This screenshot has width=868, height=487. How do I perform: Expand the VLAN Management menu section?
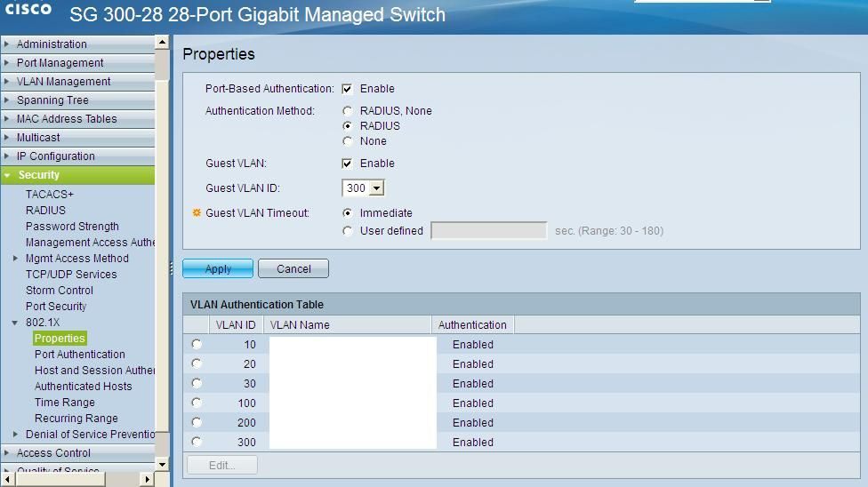(x=78, y=82)
